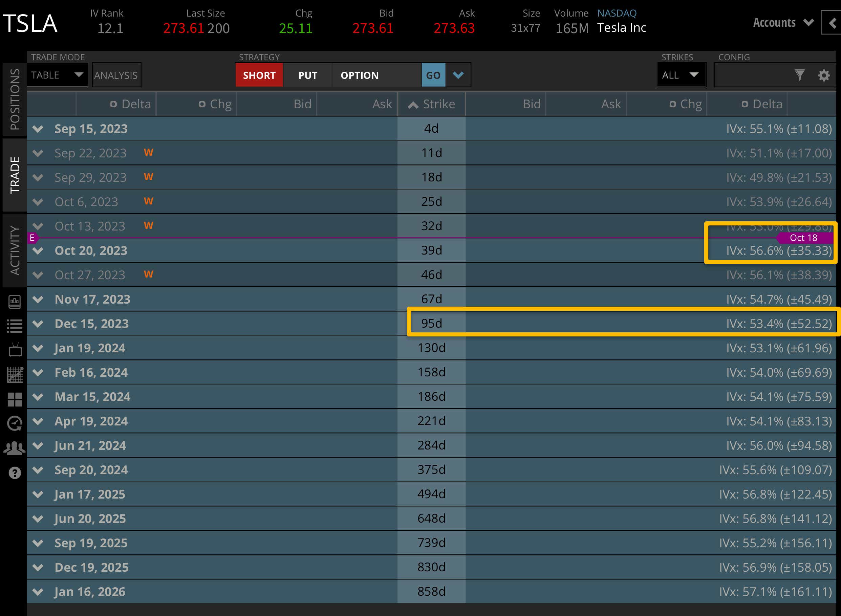
Task: Toggle the SHORT strategy direction button
Action: click(x=259, y=75)
